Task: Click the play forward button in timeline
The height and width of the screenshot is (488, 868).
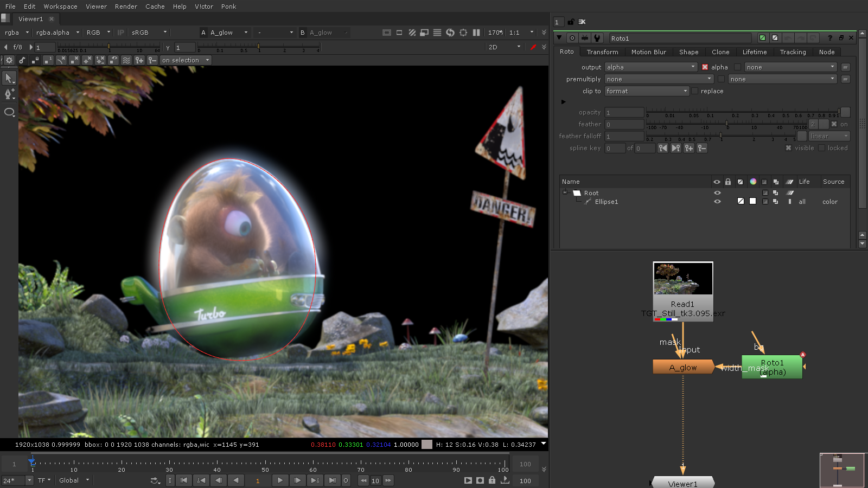Action: 280,480
